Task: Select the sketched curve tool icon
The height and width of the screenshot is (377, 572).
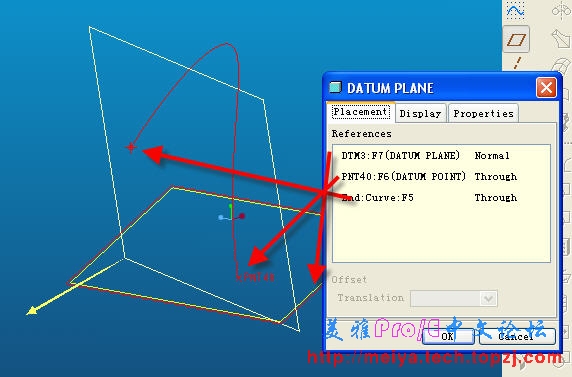Action: pyautogui.click(x=515, y=10)
